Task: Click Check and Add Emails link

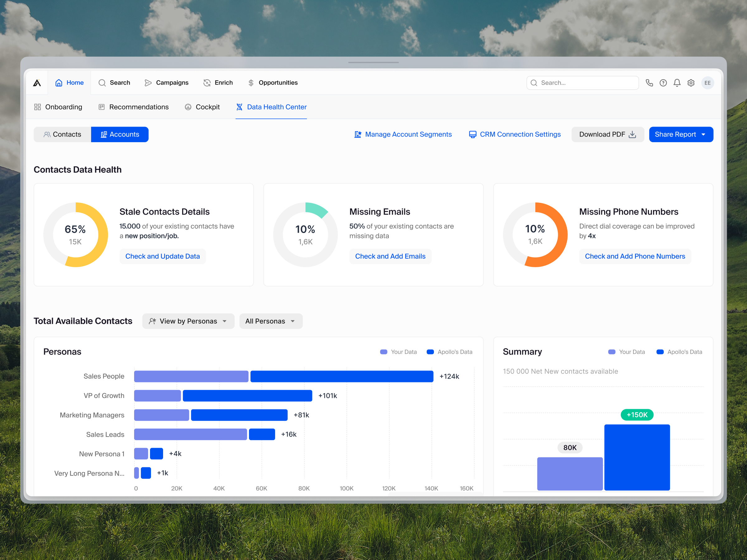Action: pyautogui.click(x=390, y=256)
